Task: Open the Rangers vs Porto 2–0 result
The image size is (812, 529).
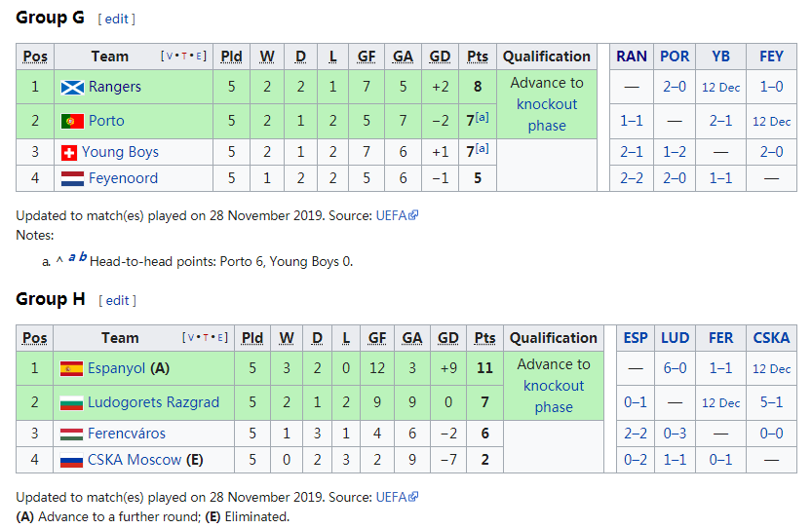Action: 675,87
